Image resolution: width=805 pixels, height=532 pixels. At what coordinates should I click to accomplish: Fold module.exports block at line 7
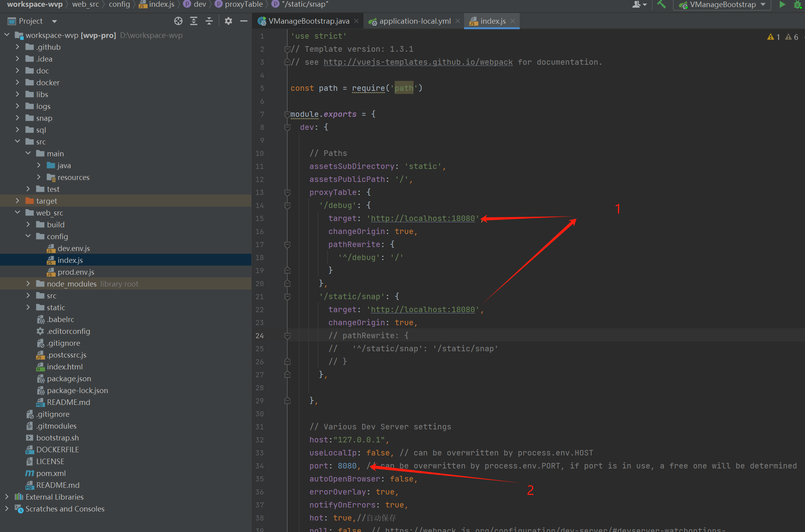pyautogui.click(x=287, y=114)
